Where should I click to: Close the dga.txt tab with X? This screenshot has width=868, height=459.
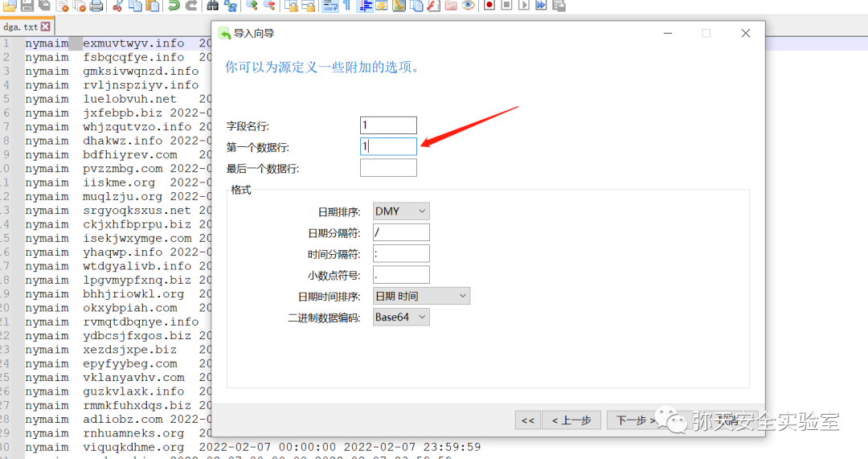45,26
